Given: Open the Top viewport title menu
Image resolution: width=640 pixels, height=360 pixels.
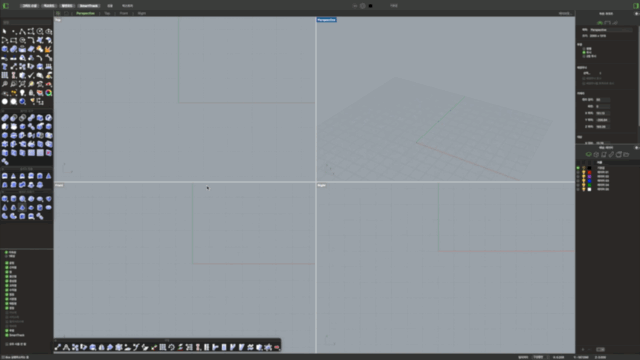Looking at the screenshot, I should click(x=58, y=20).
